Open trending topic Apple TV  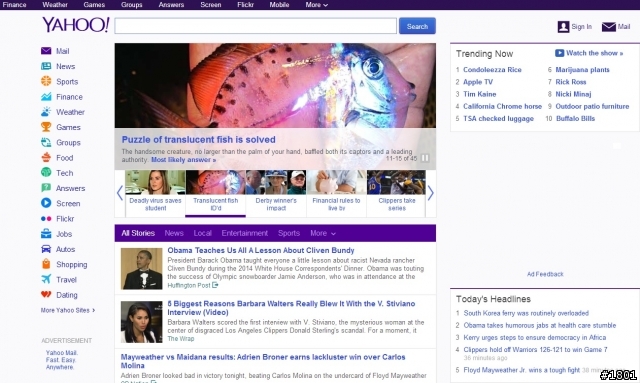(x=478, y=82)
